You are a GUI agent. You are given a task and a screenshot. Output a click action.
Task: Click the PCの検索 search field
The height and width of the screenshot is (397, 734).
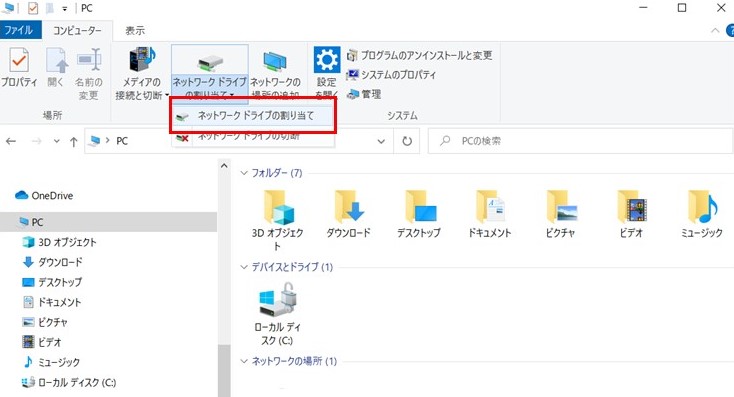(580, 141)
